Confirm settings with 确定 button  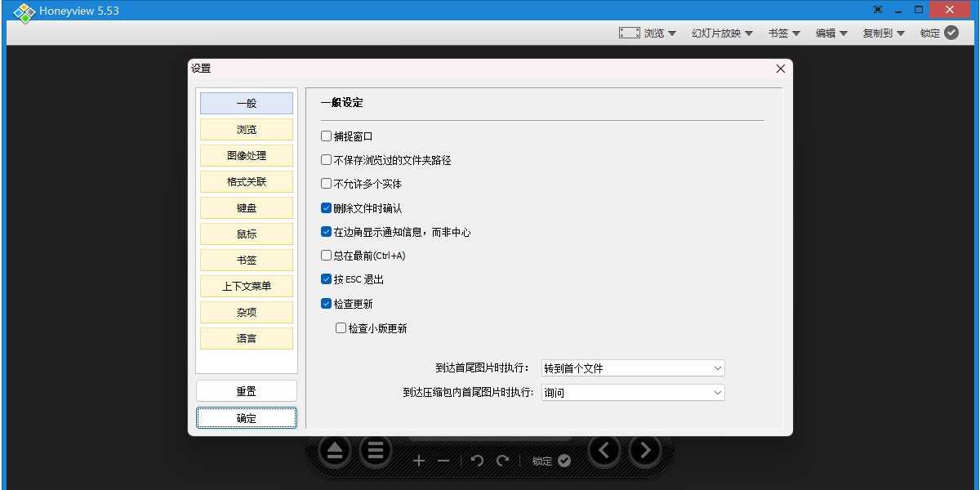pyautogui.click(x=247, y=418)
